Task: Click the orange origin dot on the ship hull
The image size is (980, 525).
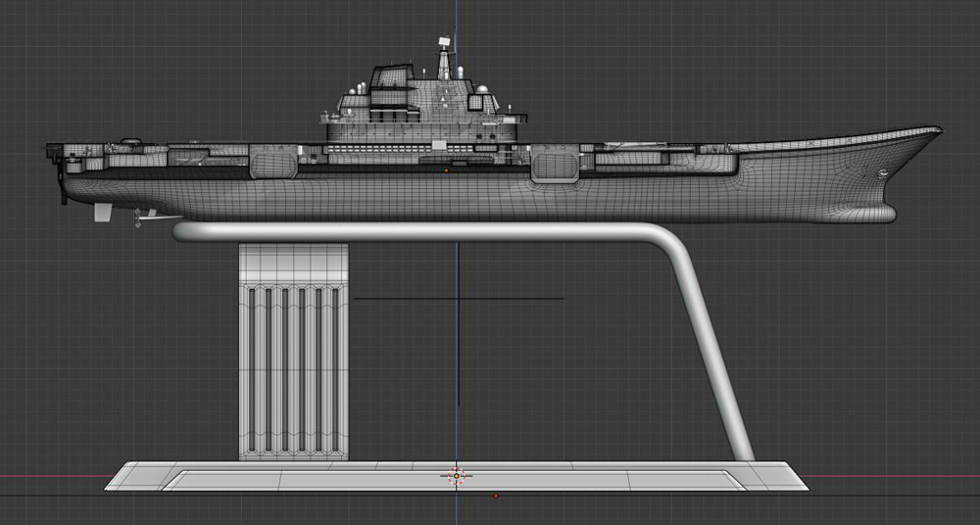Action: coord(447,170)
